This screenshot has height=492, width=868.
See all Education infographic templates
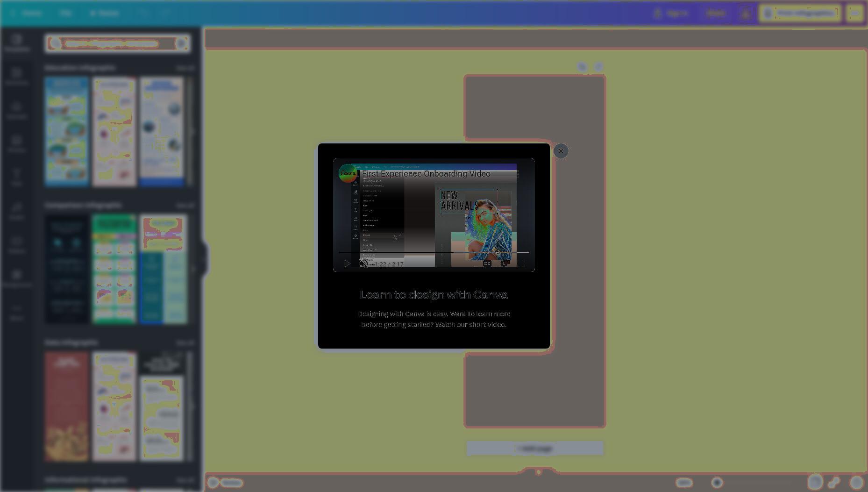[185, 68]
